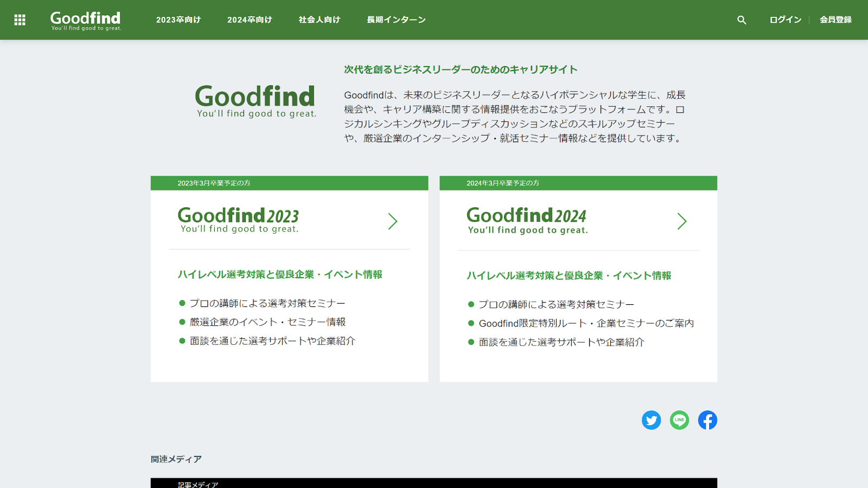Open 2023卒向け menu item
This screenshot has height=488, width=868.
coord(178,20)
